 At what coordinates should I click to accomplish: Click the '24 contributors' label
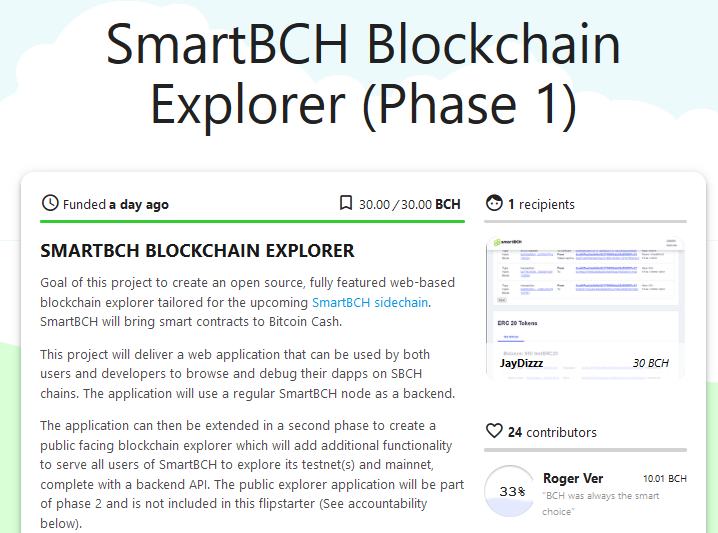tap(552, 432)
